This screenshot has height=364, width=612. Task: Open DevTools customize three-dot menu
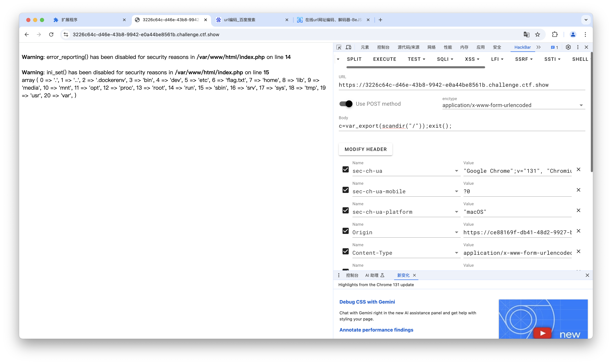(x=578, y=47)
